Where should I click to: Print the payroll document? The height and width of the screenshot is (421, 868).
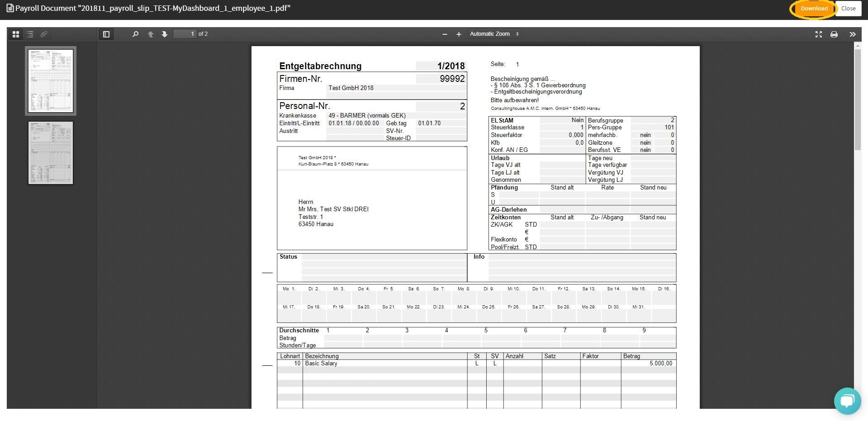(834, 34)
